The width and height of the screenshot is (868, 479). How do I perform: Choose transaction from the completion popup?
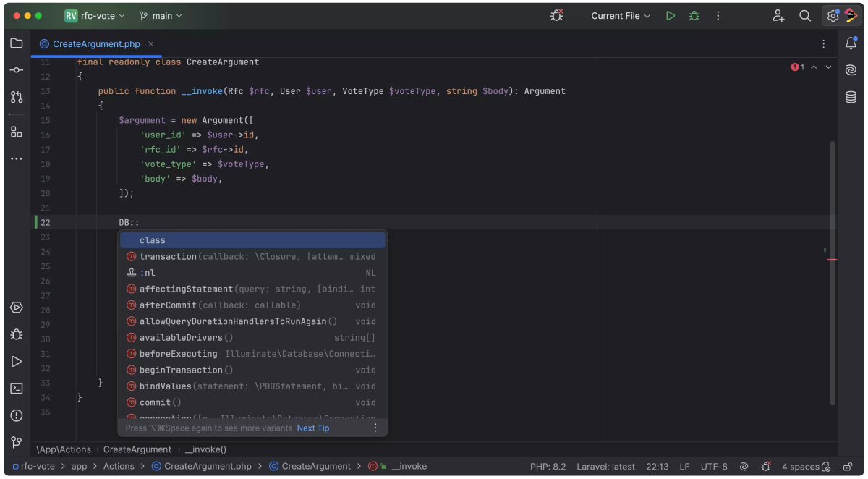(169, 256)
